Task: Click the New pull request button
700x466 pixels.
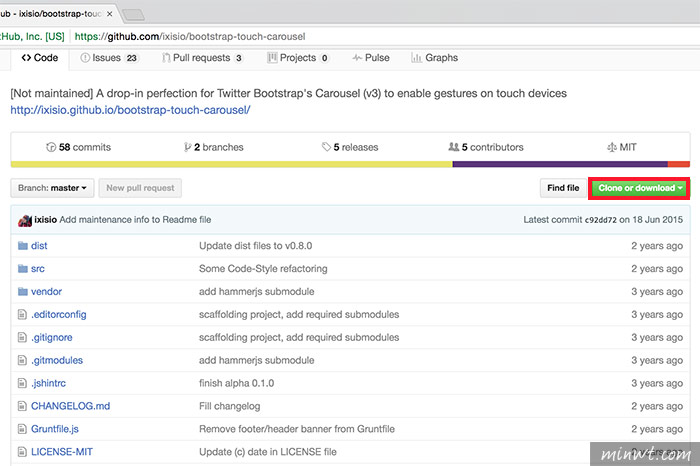Action: 140,188
